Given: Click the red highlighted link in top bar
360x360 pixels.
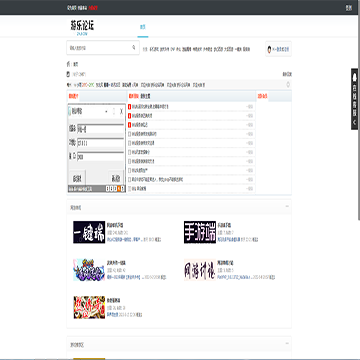Looking at the screenshot, I should (x=93, y=8).
